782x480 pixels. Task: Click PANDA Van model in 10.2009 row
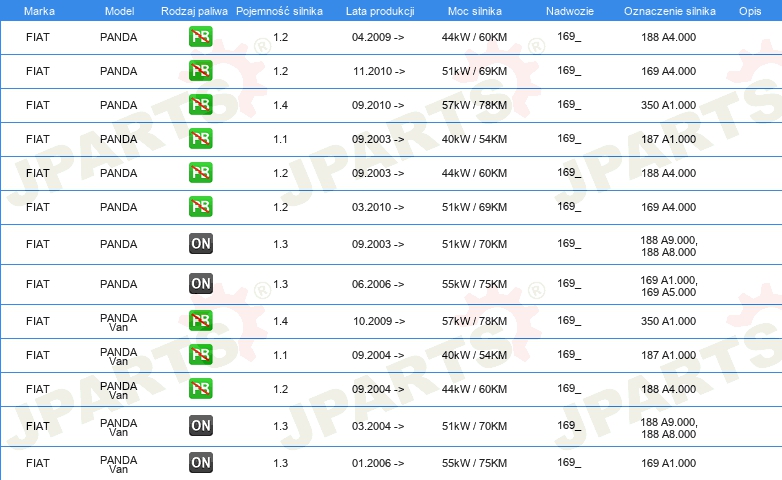pos(119,322)
